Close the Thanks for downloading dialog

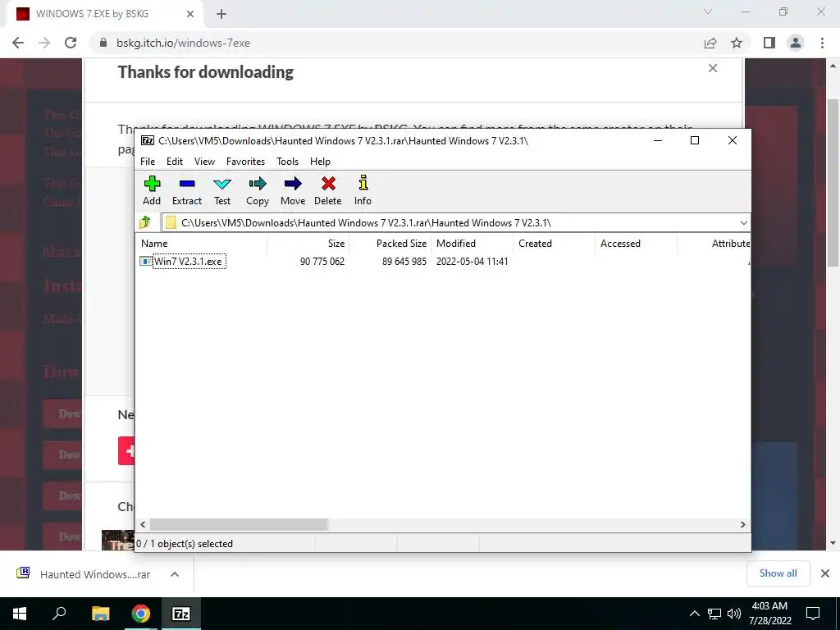tap(713, 68)
